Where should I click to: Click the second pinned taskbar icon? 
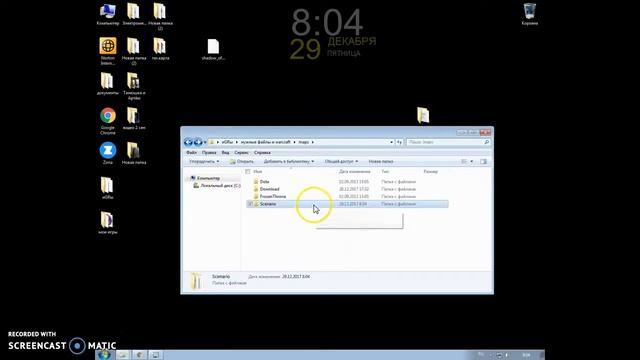coord(139,355)
